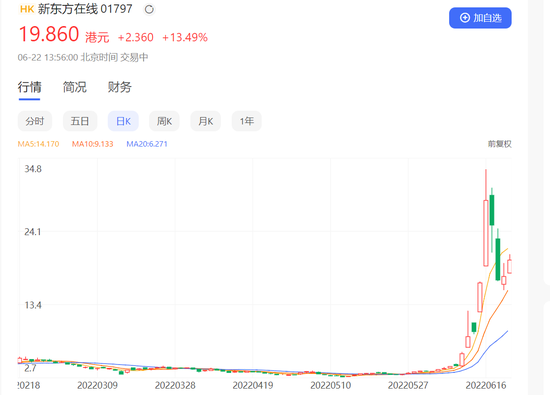550x395 pixels.
Task: Open the 前复权 adjustment selector
Action: (x=499, y=144)
